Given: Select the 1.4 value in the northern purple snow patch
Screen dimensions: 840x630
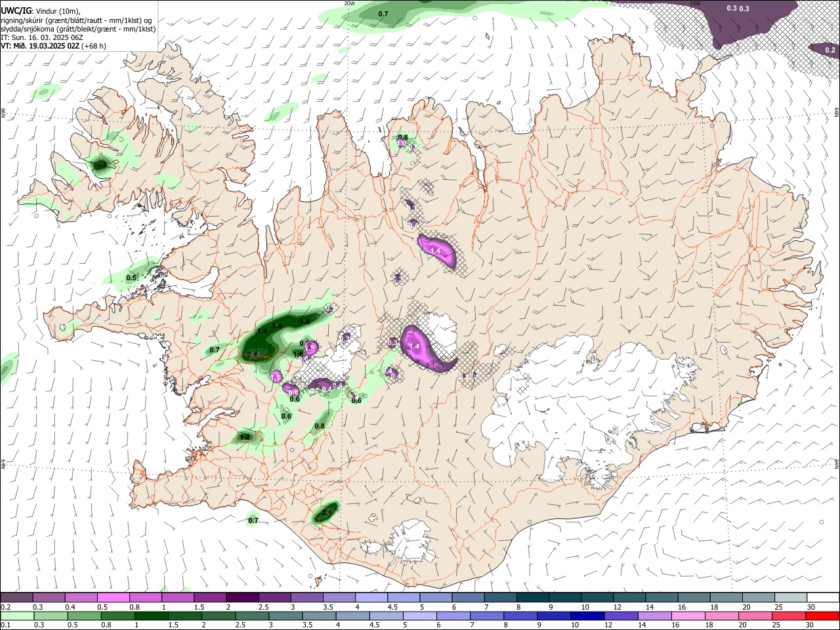Looking at the screenshot, I should click(435, 251).
